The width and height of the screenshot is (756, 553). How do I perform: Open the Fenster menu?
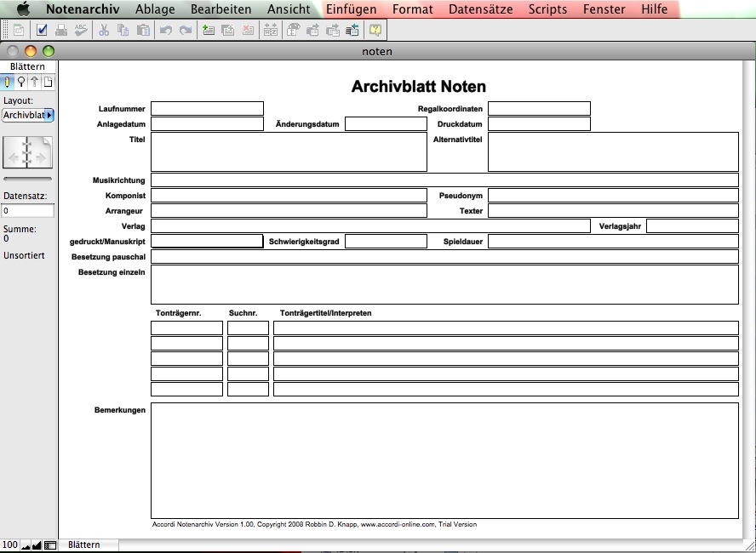[604, 9]
